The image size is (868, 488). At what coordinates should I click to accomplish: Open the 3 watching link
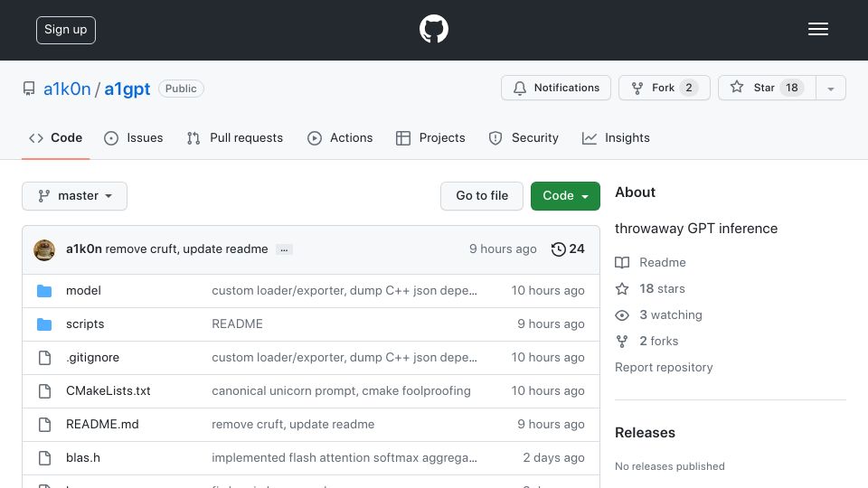[x=670, y=314]
